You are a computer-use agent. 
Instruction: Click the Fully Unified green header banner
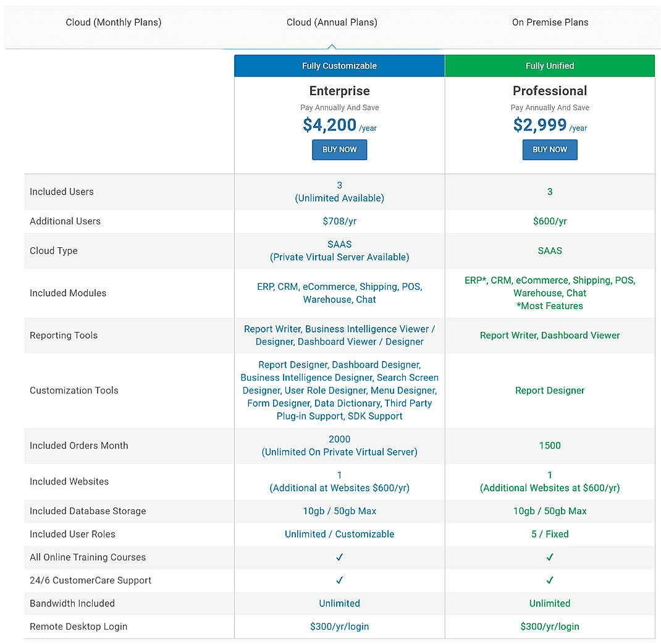(549, 66)
